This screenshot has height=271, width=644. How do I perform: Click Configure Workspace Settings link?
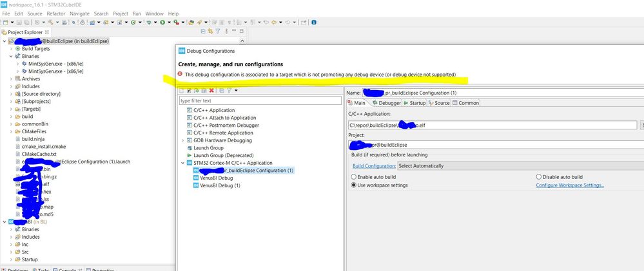pyautogui.click(x=570, y=185)
